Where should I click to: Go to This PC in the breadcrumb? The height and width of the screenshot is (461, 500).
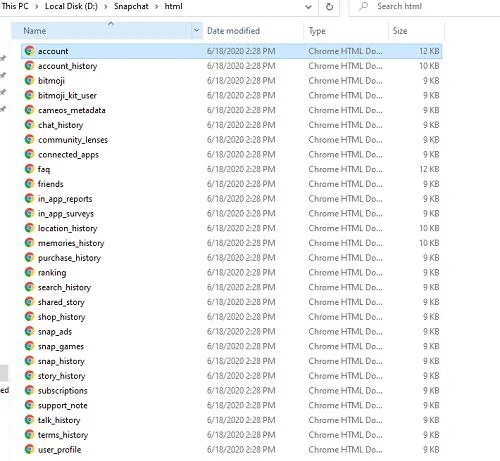[15, 6]
